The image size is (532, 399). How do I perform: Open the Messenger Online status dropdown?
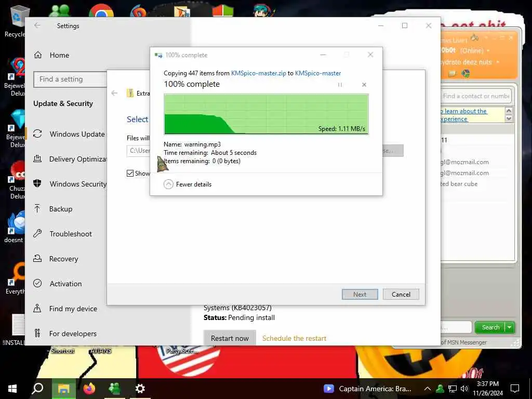coord(488,51)
